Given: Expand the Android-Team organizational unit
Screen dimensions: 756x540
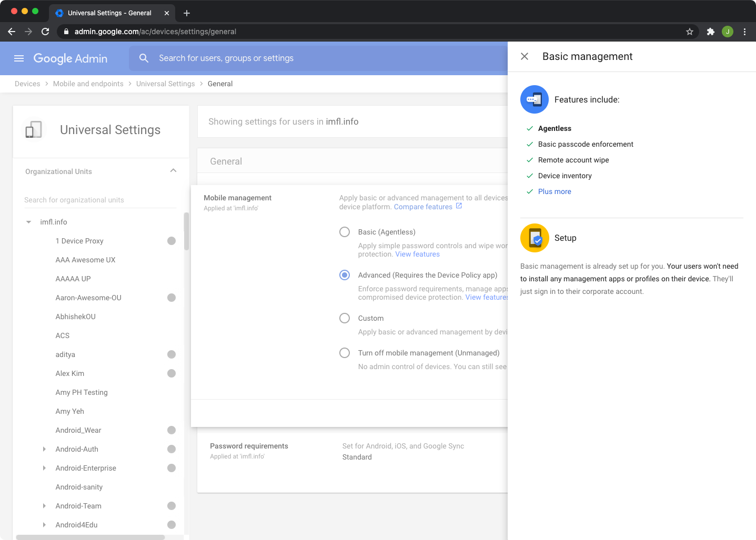Looking at the screenshot, I should [x=44, y=506].
